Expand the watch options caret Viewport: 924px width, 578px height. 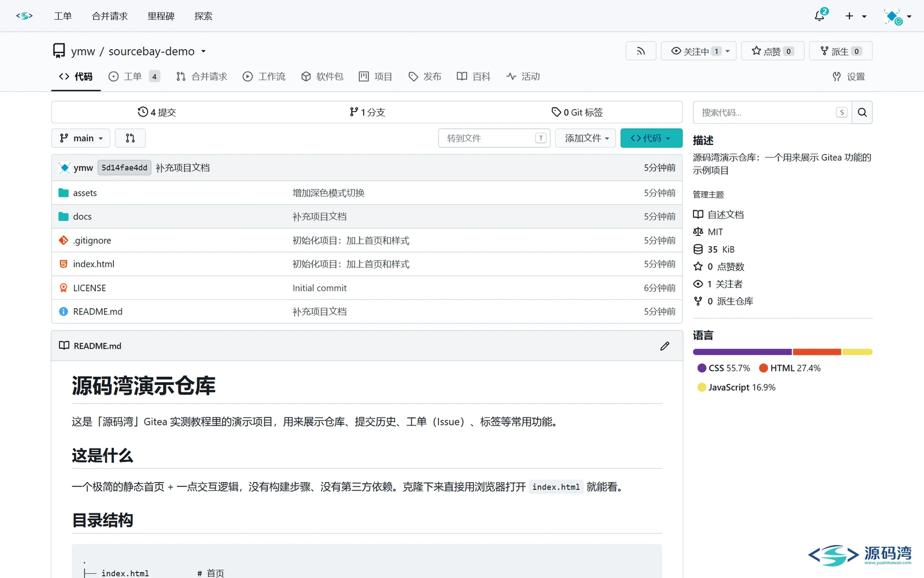[x=728, y=51]
